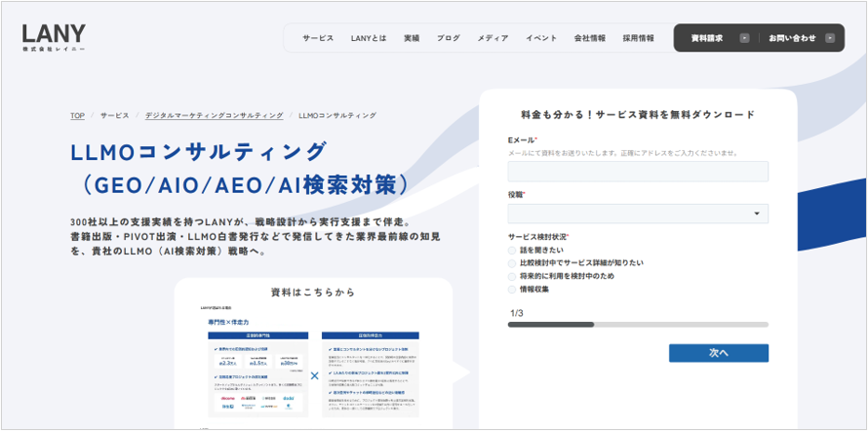Follow the デジタルマーケティングコンサルティング breadcrumb
Screen dimensions: 868x431
click(x=215, y=116)
